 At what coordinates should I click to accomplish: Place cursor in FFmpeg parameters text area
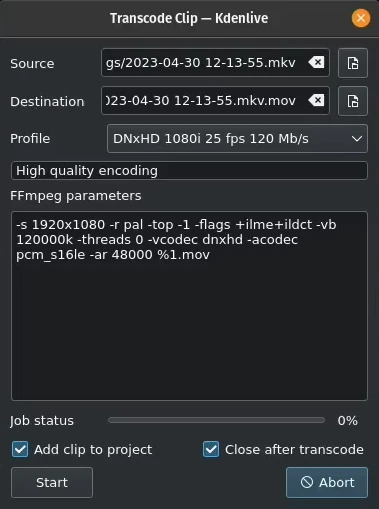(189, 306)
